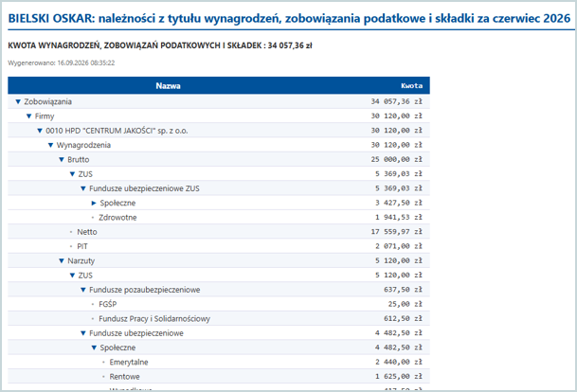Collapse the Wynagrodzenia tree node
577x392 pixels.
pos(50,145)
